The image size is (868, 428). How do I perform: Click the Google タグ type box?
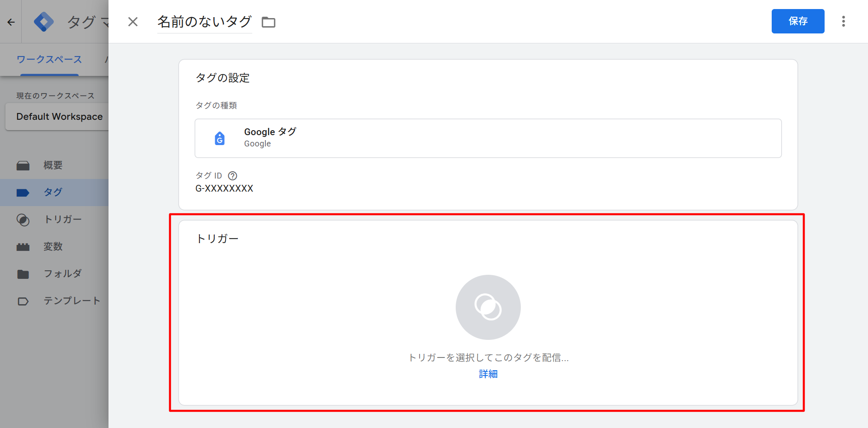coord(488,138)
